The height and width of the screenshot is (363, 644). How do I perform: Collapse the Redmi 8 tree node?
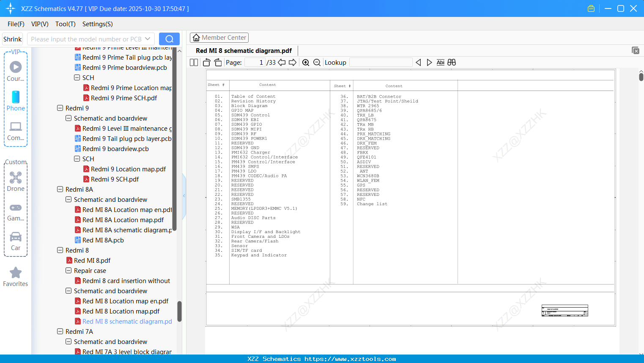(x=60, y=250)
